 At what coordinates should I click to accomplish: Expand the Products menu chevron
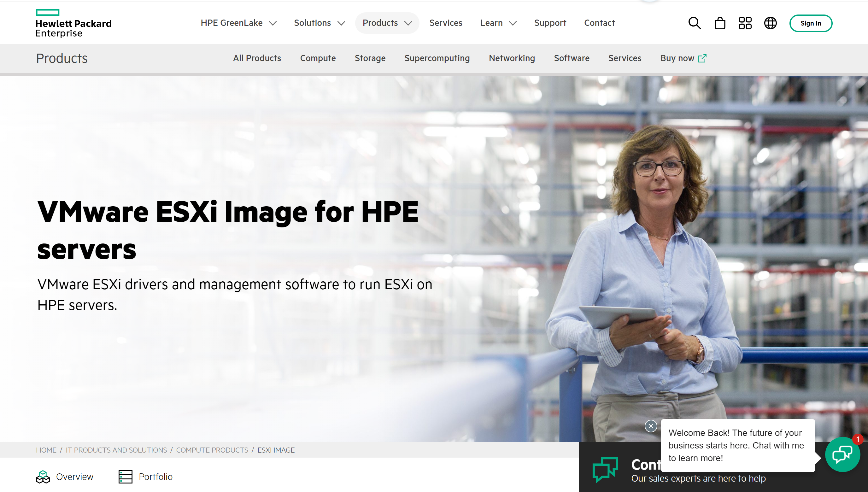[x=408, y=23]
